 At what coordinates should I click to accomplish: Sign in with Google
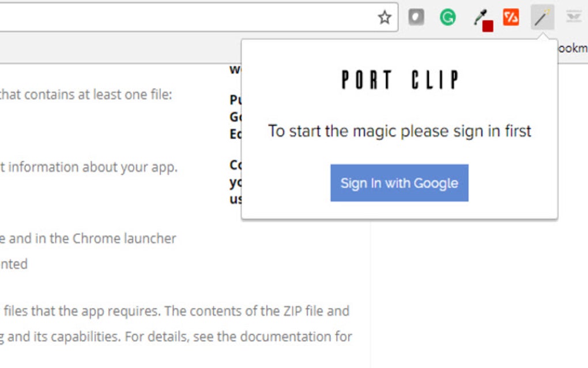point(399,183)
